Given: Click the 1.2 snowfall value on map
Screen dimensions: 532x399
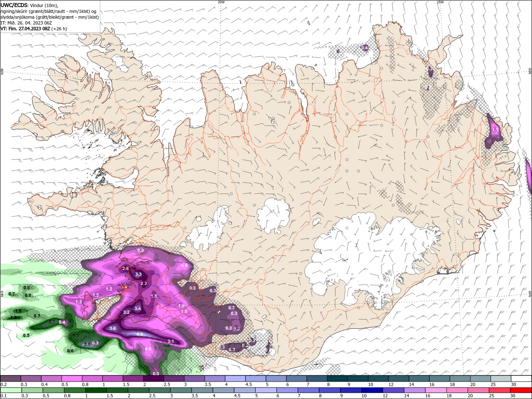Looking at the screenshot, I should pyautogui.click(x=109, y=289).
